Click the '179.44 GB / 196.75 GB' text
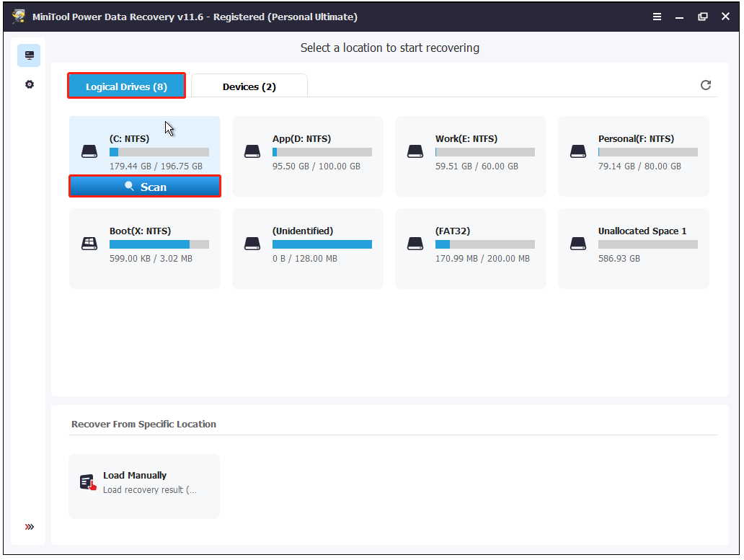The height and width of the screenshot is (560, 744). click(x=156, y=166)
